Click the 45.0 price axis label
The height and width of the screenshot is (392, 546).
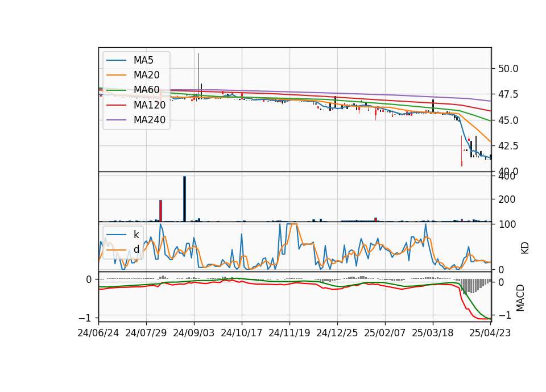point(508,120)
